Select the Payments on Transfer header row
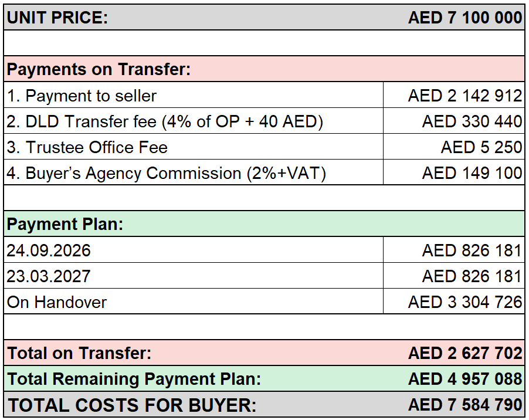529x420 pixels. (x=264, y=69)
